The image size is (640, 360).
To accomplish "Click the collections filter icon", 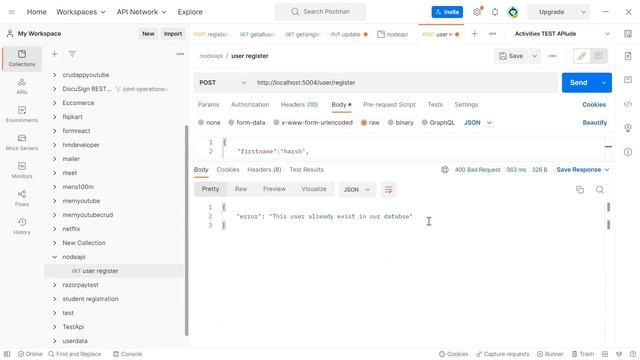I will tap(72, 54).
